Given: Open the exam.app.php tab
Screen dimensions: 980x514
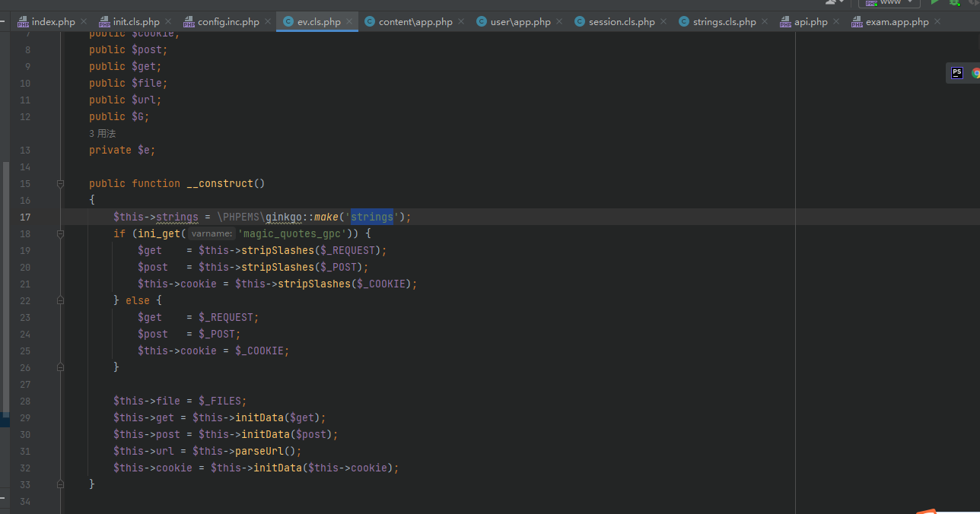Looking at the screenshot, I should coord(897,22).
